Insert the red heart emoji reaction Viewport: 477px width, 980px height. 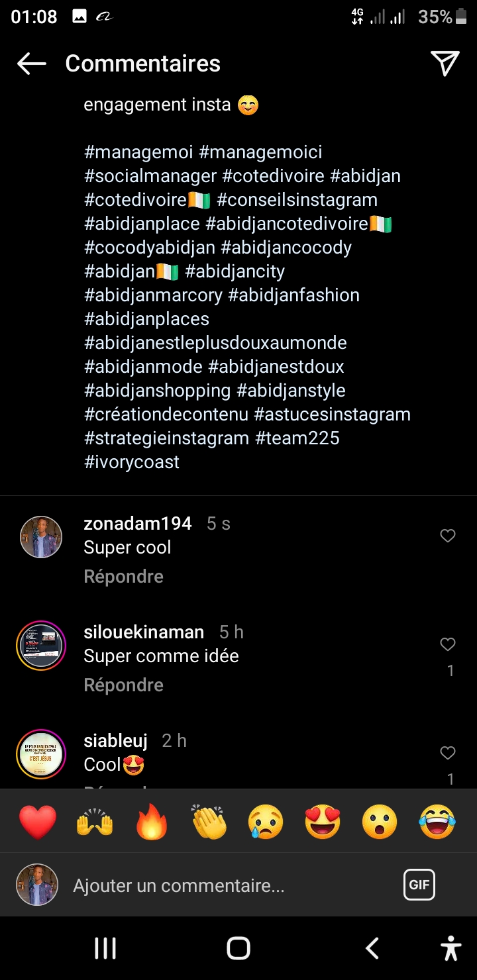(x=38, y=822)
